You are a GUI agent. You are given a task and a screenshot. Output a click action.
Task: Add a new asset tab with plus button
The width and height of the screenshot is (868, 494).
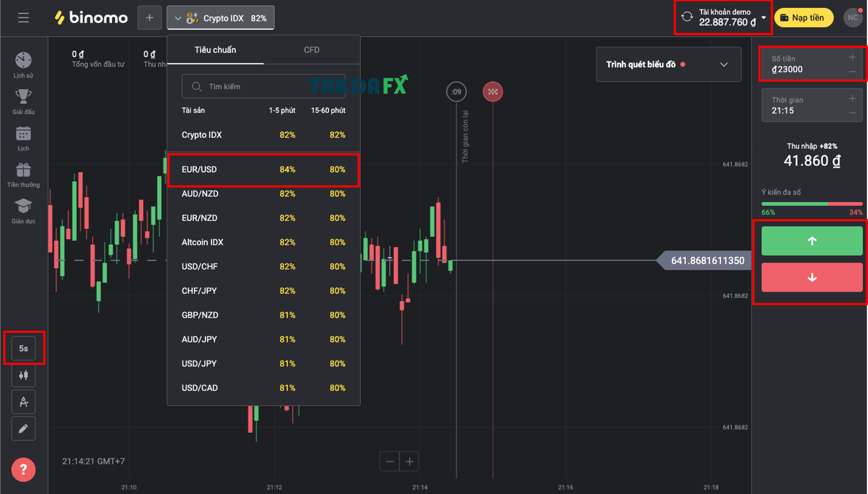click(x=149, y=18)
